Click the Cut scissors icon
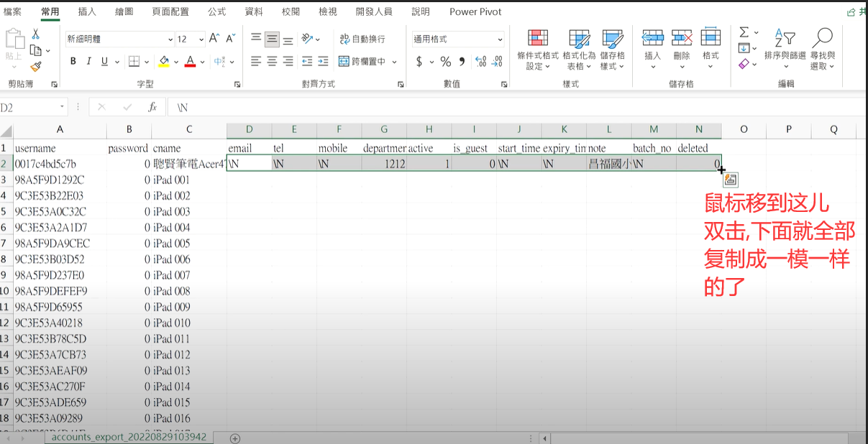 click(35, 34)
